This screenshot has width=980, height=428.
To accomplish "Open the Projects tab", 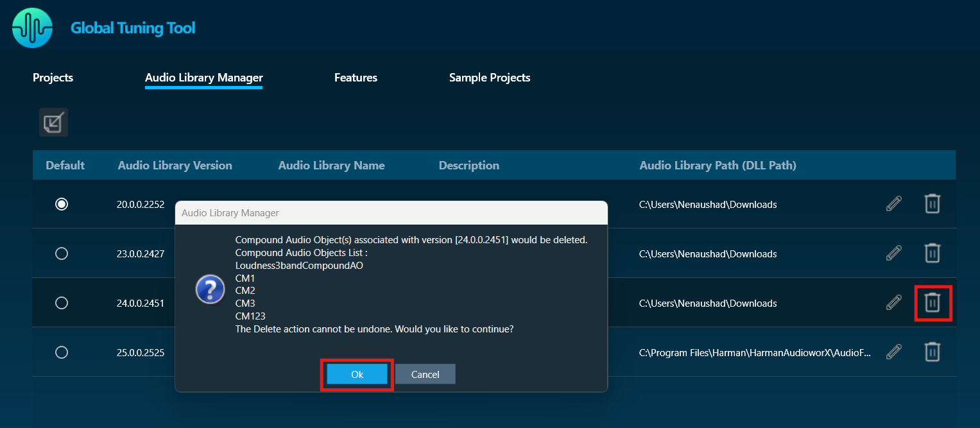I will [53, 78].
